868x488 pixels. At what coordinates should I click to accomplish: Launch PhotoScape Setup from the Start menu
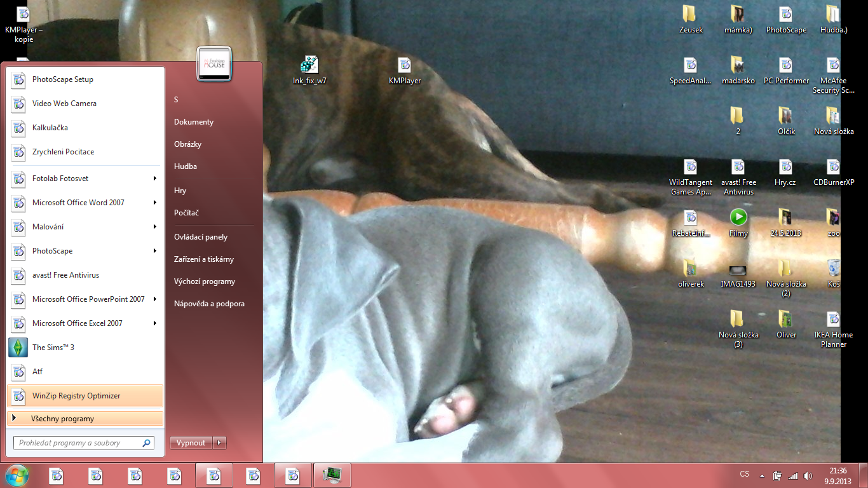(x=85, y=79)
